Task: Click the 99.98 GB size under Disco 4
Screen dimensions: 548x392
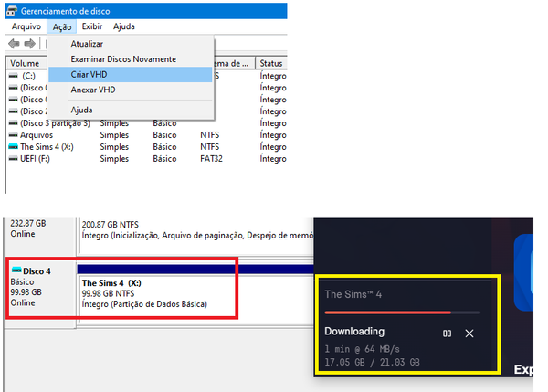Action: pyautogui.click(x=26, y=292)
